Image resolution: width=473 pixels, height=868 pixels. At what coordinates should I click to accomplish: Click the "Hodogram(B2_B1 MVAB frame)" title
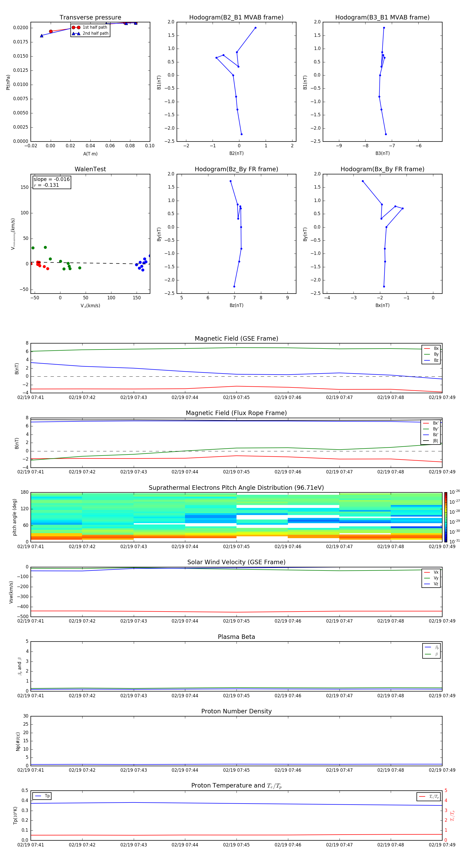(x=236, y=18)
